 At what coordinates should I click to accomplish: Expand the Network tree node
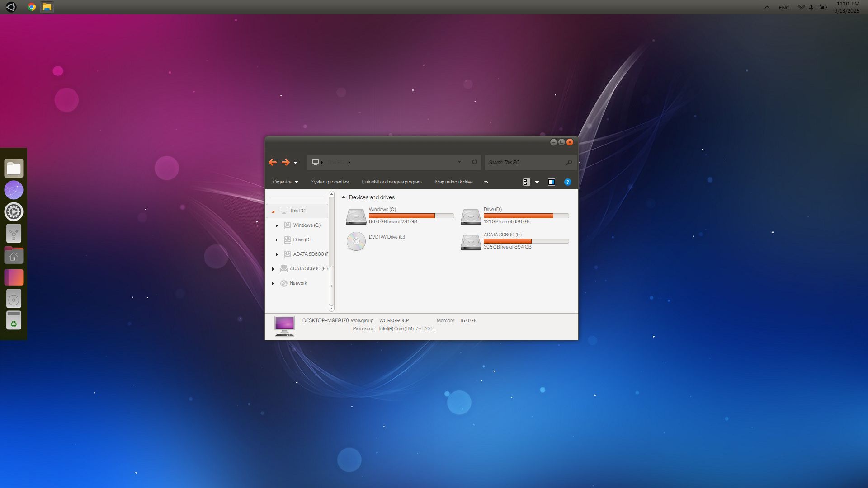point(273,283)
